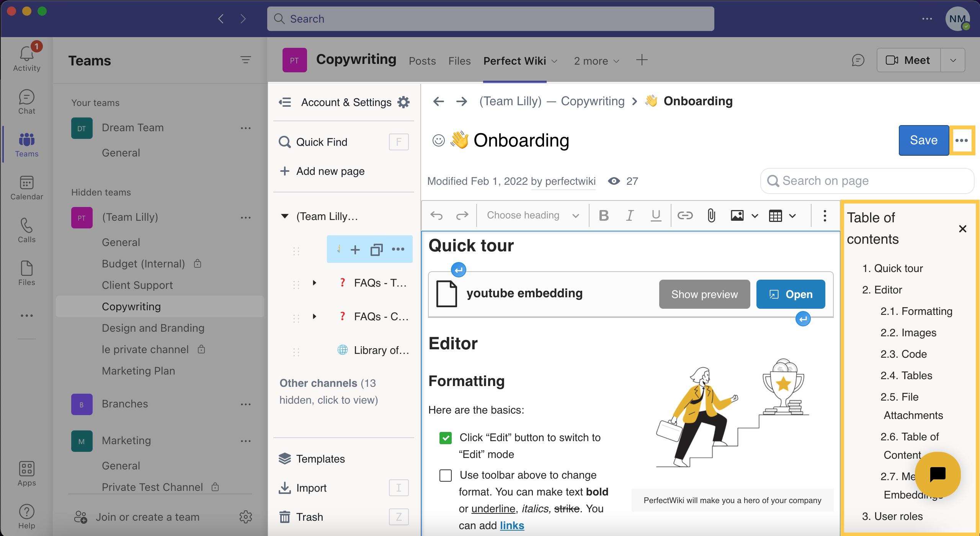Open Marketing team more options
The height and width of the screenshot is (536, 980).
tap(246, 441)
